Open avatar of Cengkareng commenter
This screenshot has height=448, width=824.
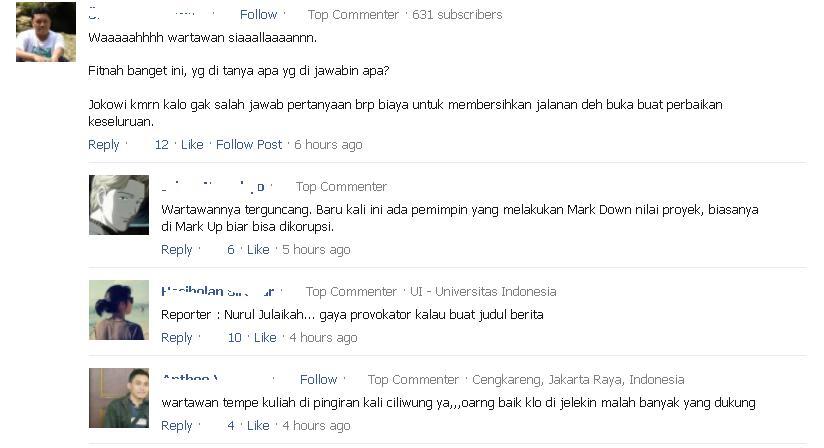pos(119,398)
